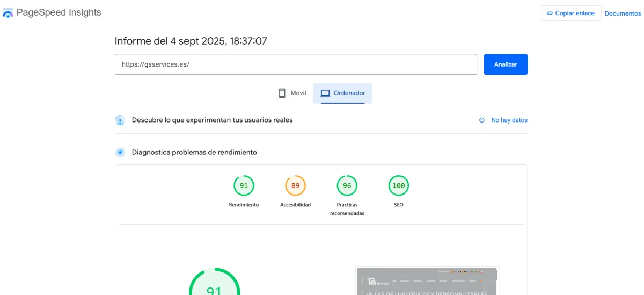
Task: Click the real users experience section icon
Action: (x=120, y=120)
